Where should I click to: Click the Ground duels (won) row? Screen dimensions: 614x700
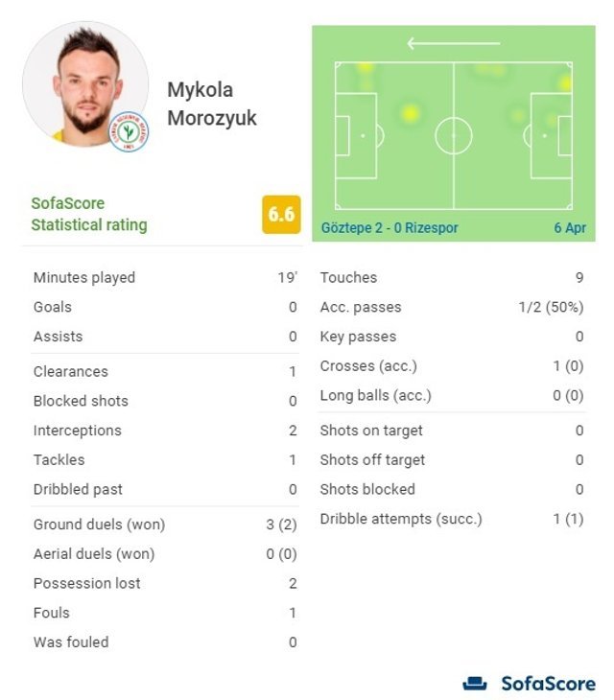coord(164,525)
